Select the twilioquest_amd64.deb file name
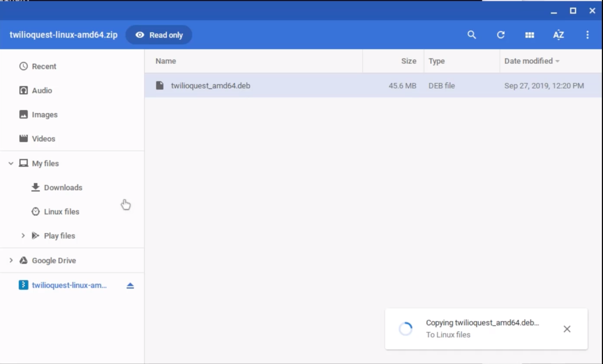 click(210, 86)
